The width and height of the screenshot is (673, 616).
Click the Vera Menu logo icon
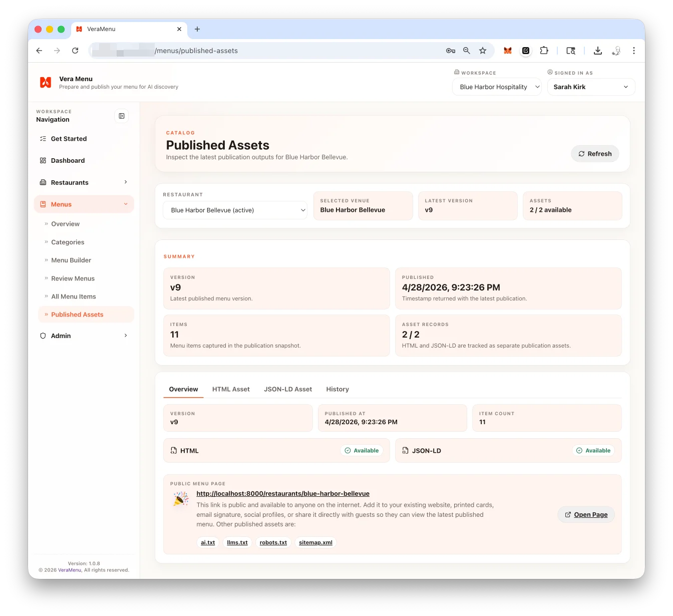click(x=46, y=83)
